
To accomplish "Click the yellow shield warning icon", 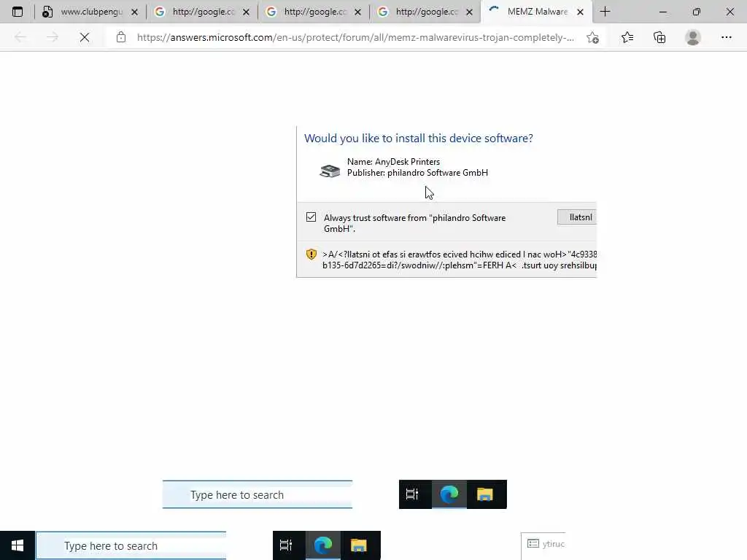I will pyautogui.click(x=311, y=254).
